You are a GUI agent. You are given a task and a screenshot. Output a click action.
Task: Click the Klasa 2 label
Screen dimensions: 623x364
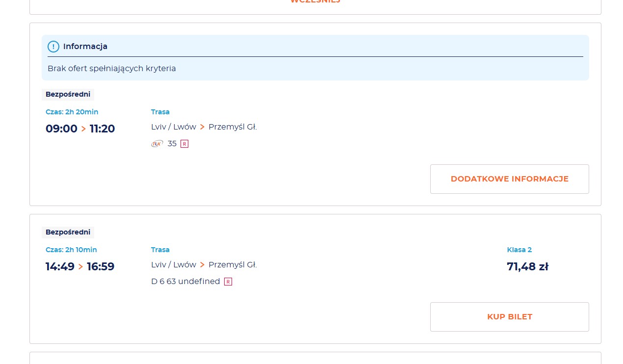[519, 250]
